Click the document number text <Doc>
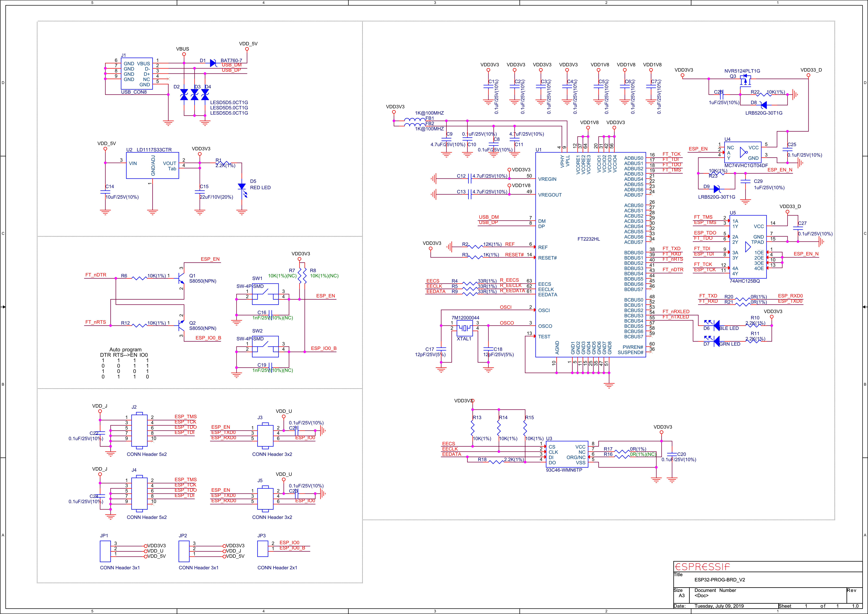This screenshot has width=868, height=614. (x=702, y=595)
